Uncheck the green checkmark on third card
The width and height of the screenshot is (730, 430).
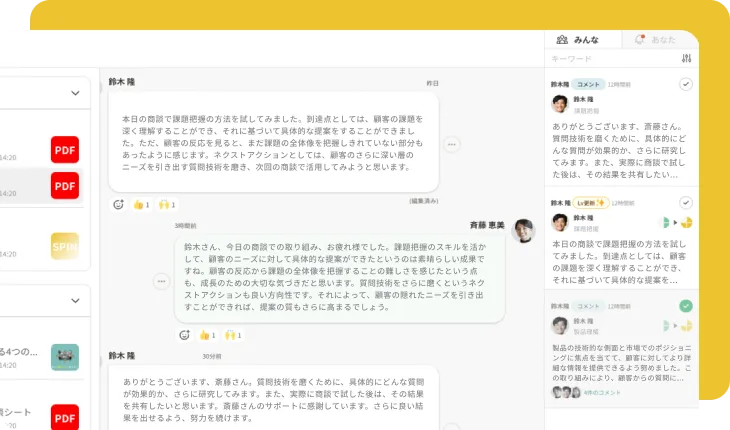pos(685,305)
